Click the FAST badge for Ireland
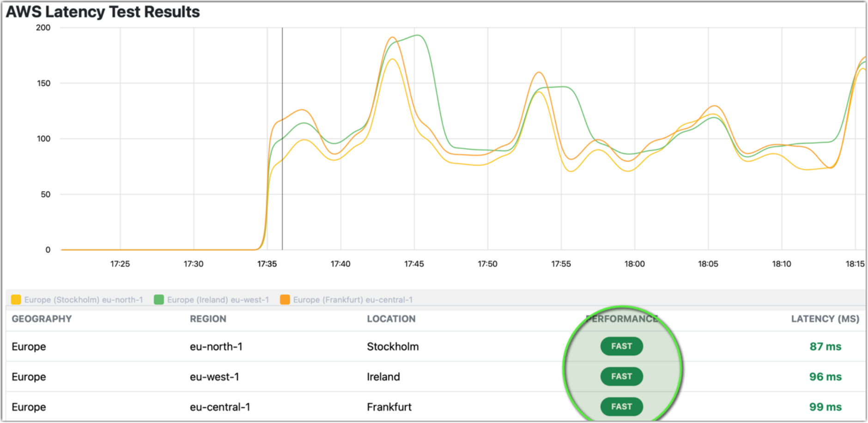The height and width of the screenshot is (423, 868). [621, 376]
